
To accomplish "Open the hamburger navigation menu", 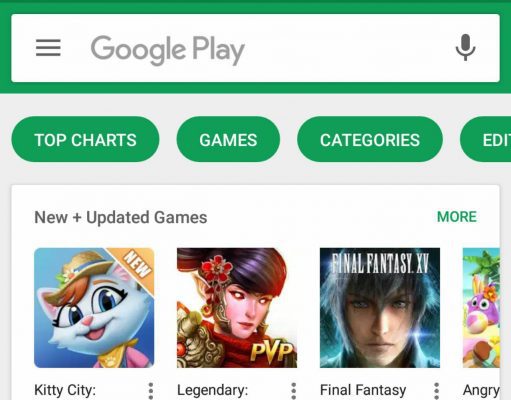I will tap(48, 48).
